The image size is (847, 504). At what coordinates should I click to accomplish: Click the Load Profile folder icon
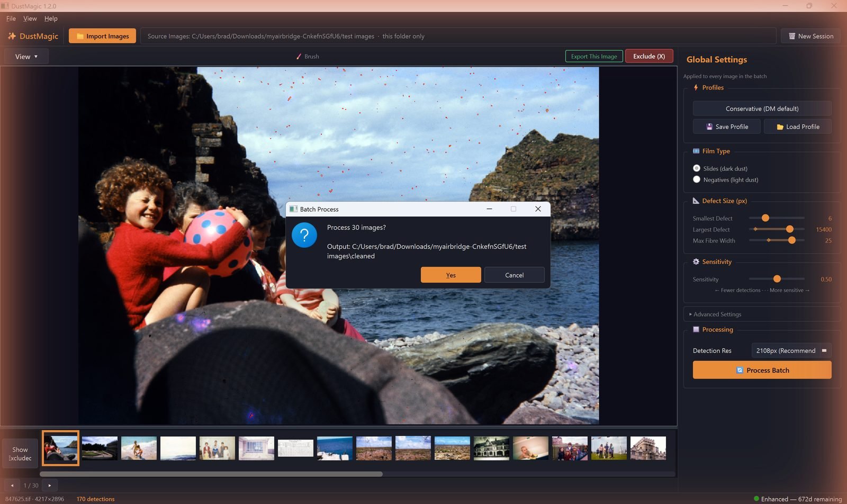780,127
